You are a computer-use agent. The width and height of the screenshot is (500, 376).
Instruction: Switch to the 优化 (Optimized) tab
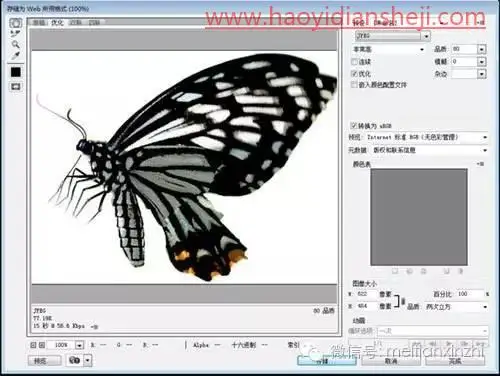pyautogui.click(x=58, y=23)
